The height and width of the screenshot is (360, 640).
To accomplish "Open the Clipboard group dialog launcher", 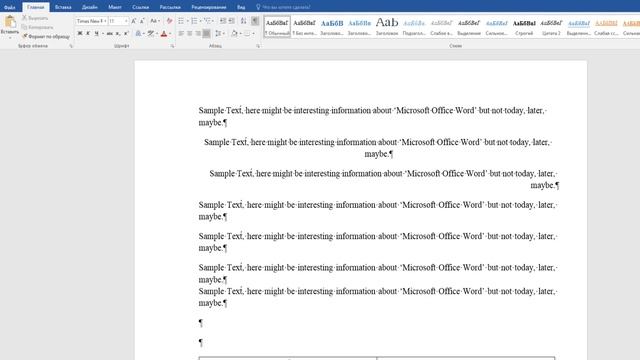I will pos(71,46).
